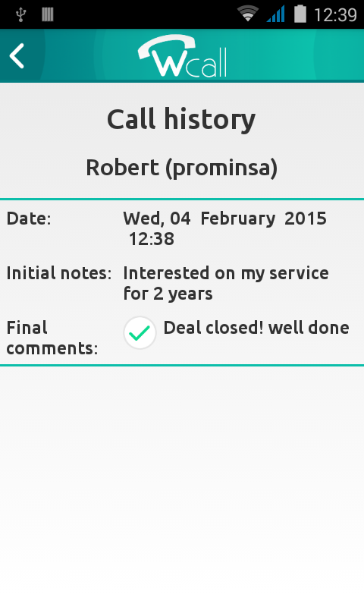Check the Wi-Fi signal icon

point(248,14)
